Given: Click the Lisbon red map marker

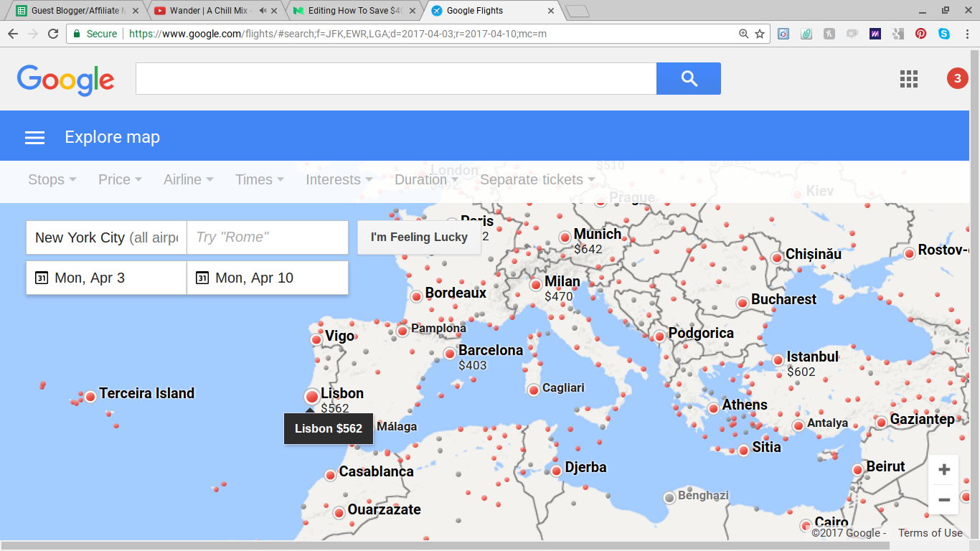Looking at the screenshot, I should point(311,396).
